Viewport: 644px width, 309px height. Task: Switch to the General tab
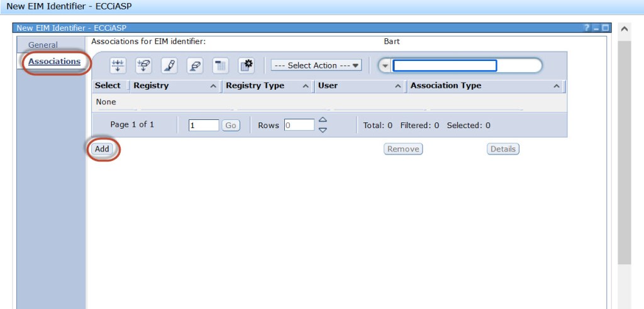point(43,45)
